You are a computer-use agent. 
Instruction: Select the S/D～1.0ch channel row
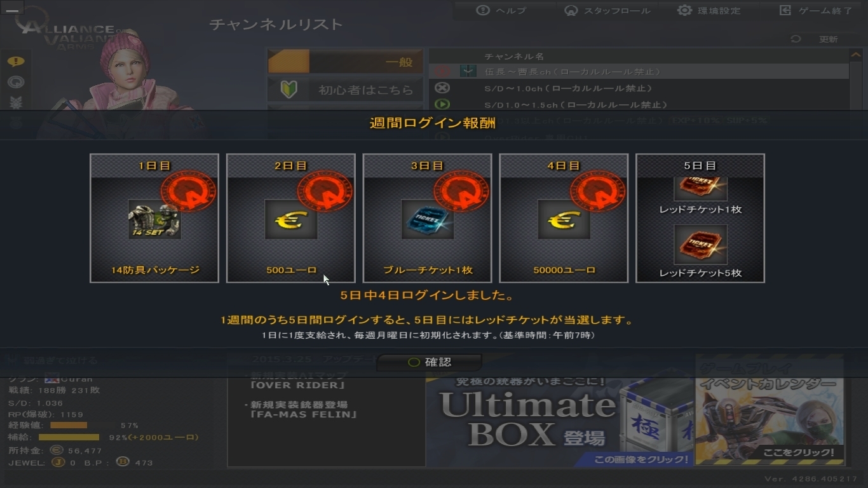pos(639,88)
